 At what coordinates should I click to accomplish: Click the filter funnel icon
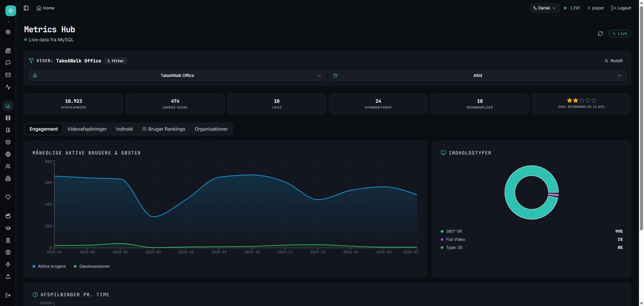(x=31, y=61)
